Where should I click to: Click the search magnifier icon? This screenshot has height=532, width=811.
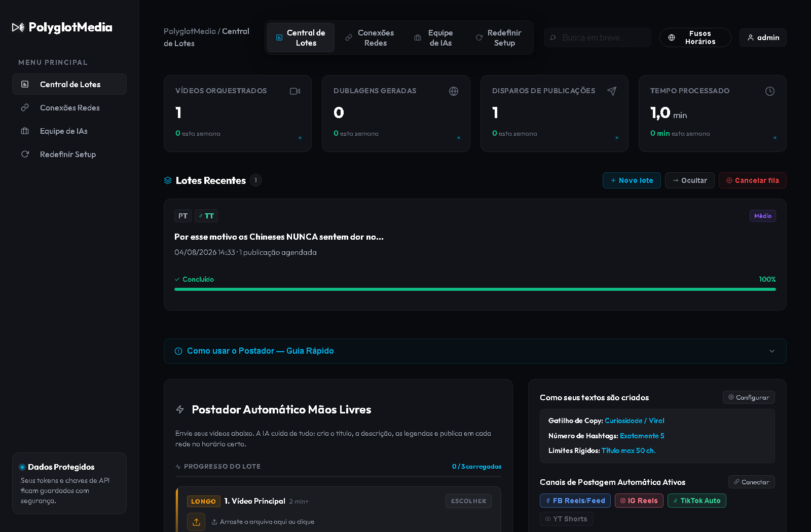pyautogui.click(x=553, y=37)
